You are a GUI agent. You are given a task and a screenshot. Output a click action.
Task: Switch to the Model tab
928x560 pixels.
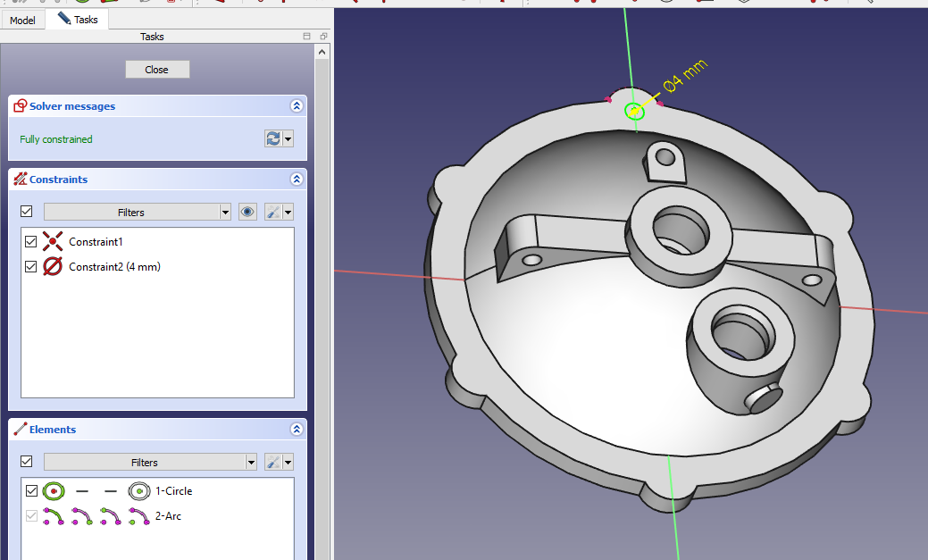(22, 20)
